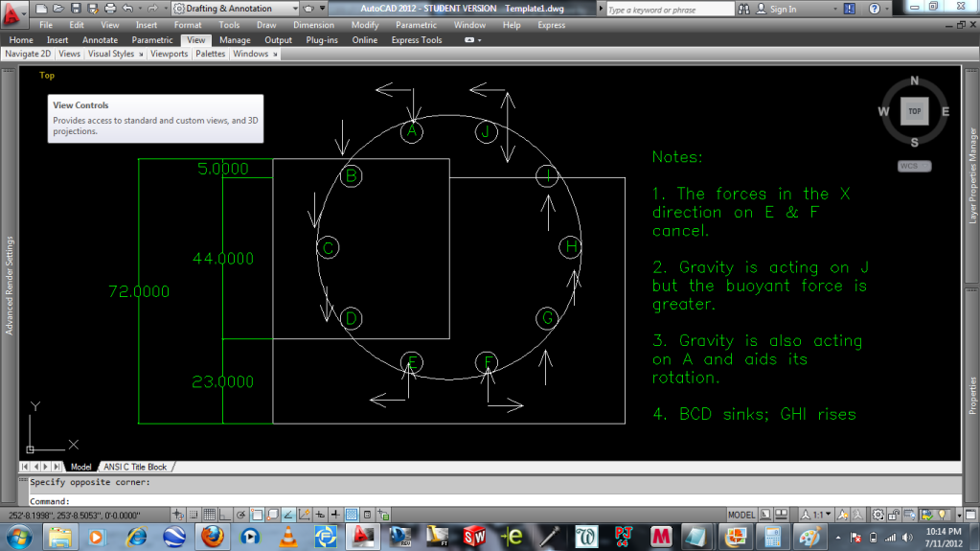Toggle Object Snap in status bar
Screen dimensions: 980x551
(257, 515)
